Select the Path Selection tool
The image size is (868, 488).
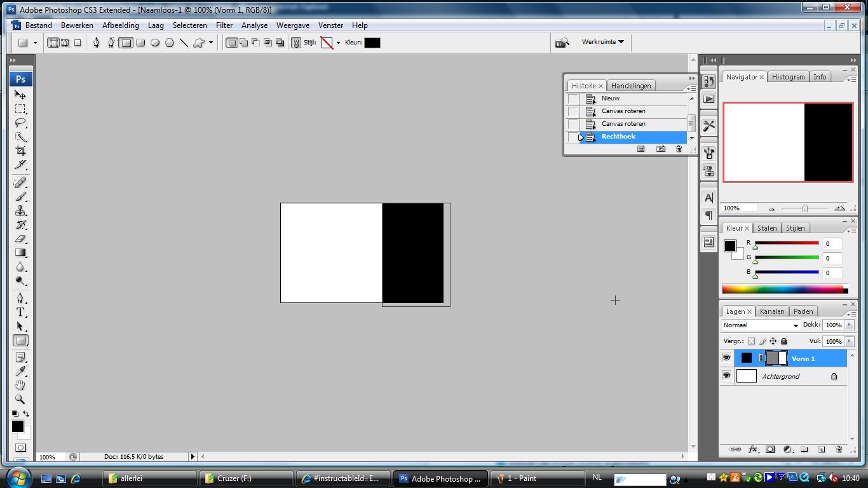tap(20, 326)
